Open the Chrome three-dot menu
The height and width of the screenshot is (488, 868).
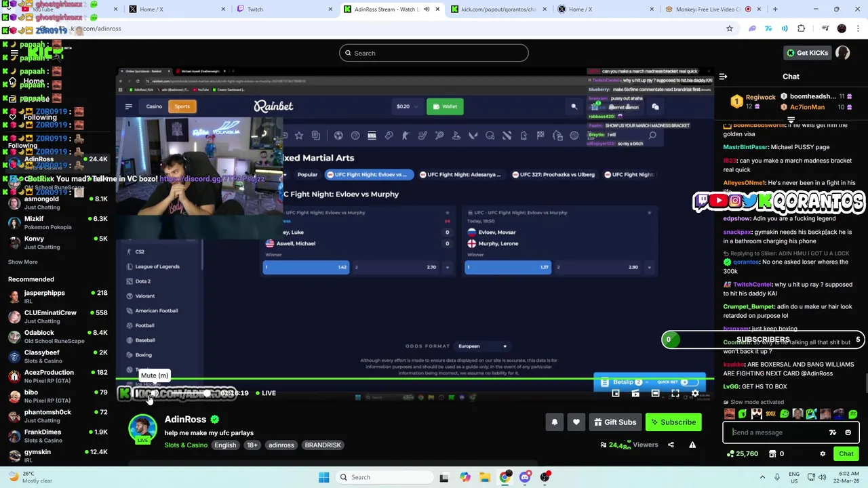coord(858,28)
